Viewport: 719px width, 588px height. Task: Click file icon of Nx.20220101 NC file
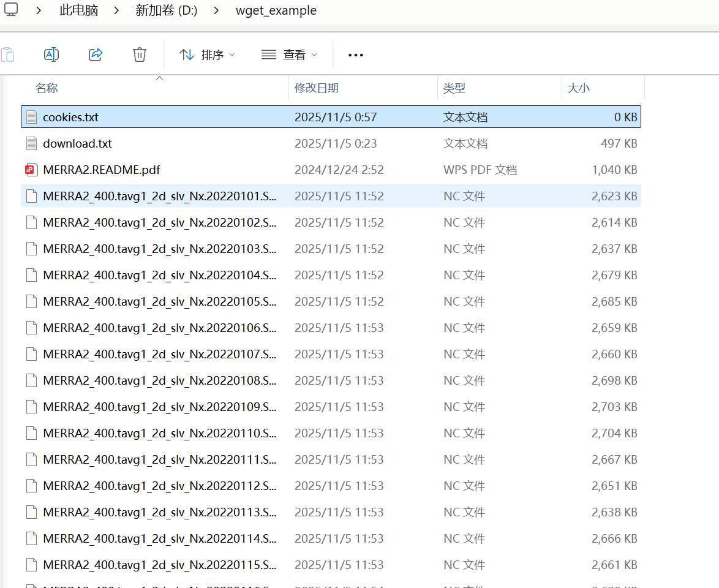31,196
